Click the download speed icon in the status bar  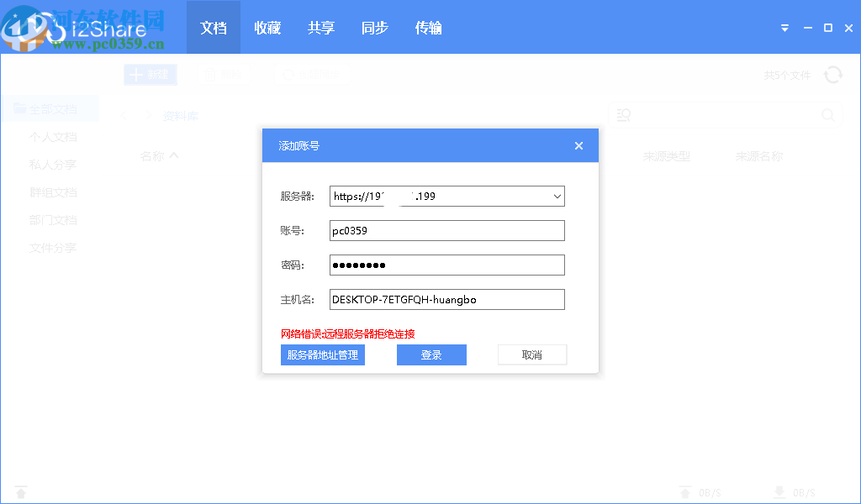coord(779,492)
